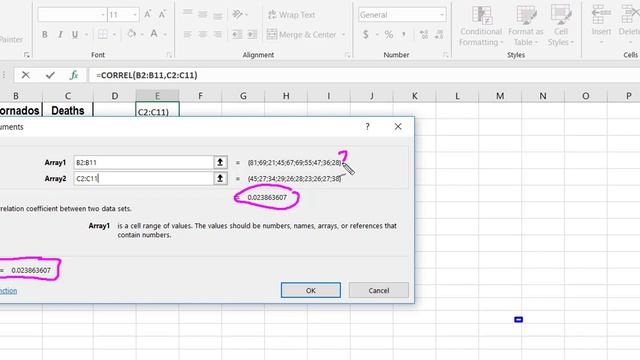Click Decrease Font Size icon
The image size is (640, 360).
(x=162, y=15)
